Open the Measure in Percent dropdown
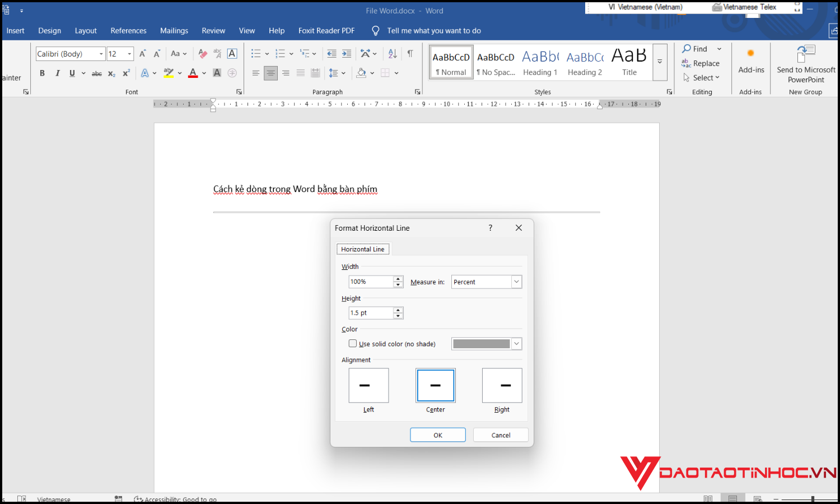The height and width of the screenshot is (504, 840). (516, 282)
